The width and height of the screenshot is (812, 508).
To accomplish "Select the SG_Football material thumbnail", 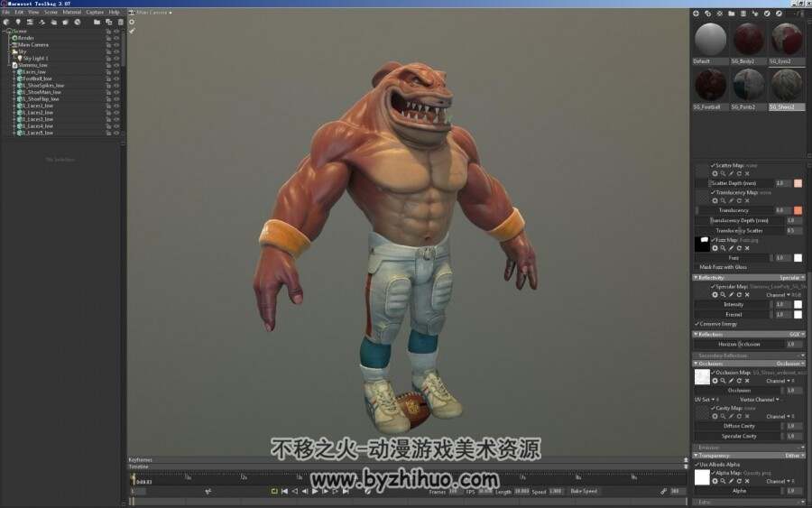I will click(711, 85).
